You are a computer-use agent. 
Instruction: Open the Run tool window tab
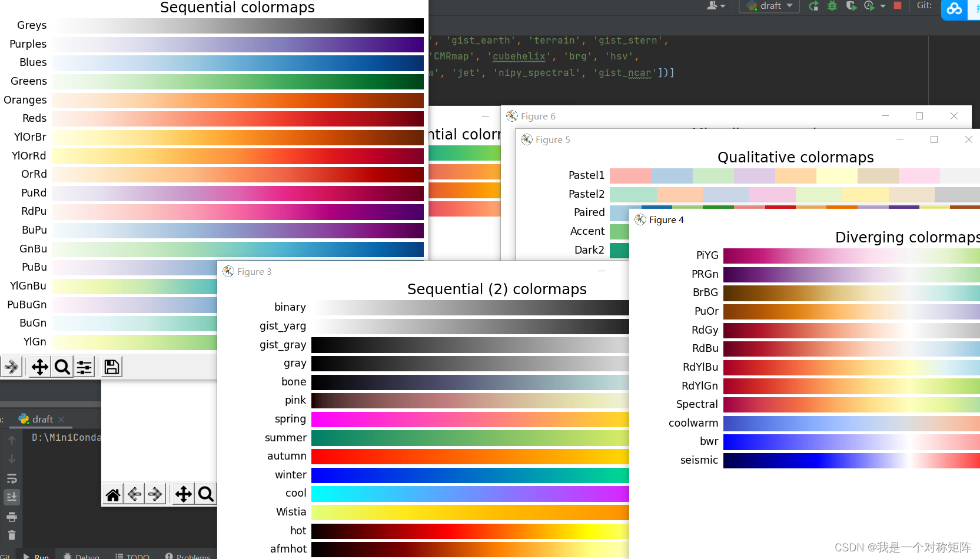tap(36, 556)
